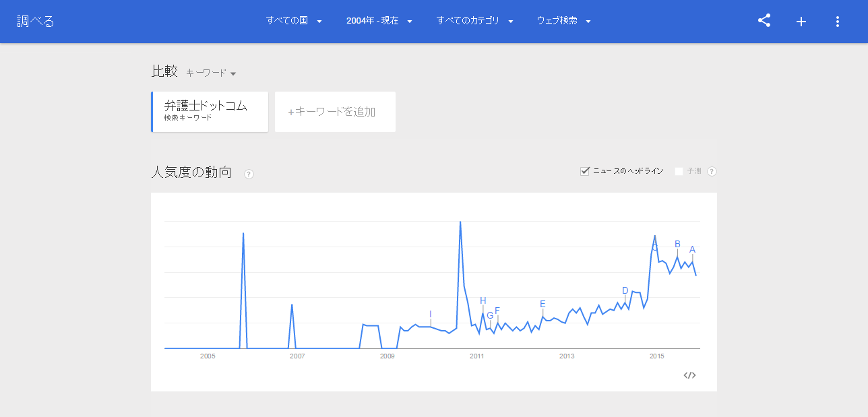This screenshot has width=868, height=417.
Task: Expand the キーワード comparison type dropdown
Action: [x=211, y=73]
